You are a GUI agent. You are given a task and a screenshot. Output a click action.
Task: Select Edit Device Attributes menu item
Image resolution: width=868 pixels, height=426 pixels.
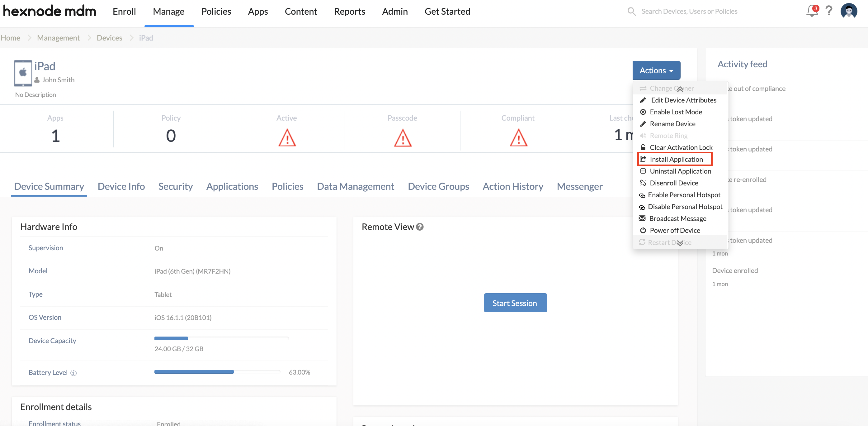point(680,100)
